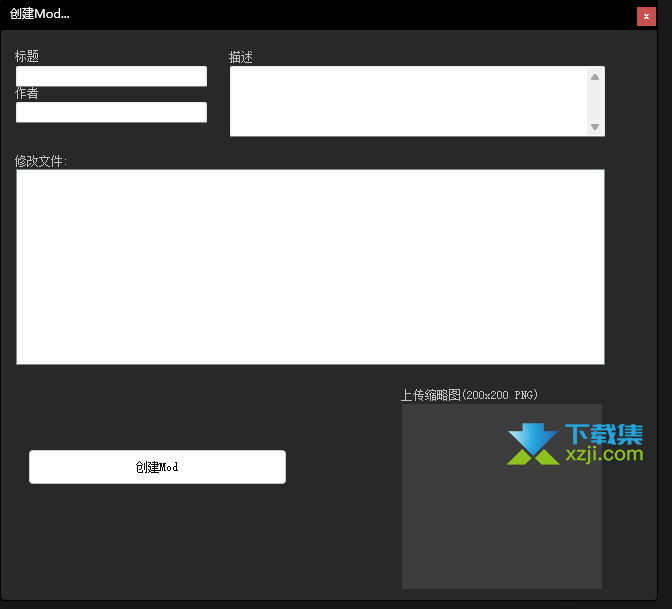
Task: Click the 创建Mod button
Action: 157,467
